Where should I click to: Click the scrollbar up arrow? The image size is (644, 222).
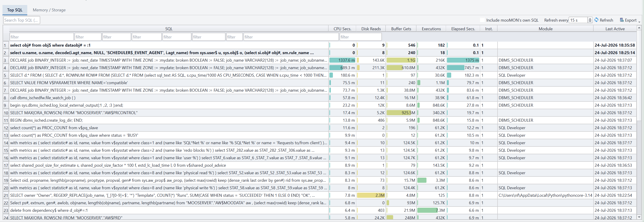coord(639,28)
